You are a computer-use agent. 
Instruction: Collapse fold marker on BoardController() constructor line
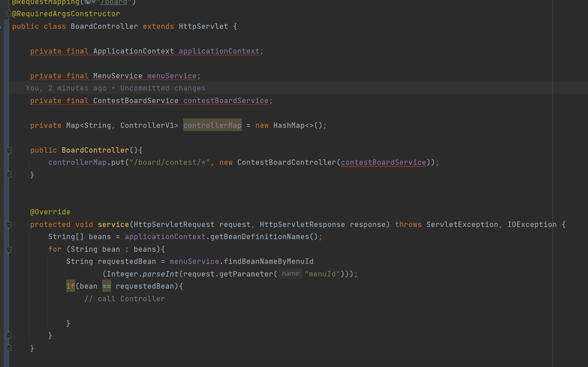click(x=9, y=150)
